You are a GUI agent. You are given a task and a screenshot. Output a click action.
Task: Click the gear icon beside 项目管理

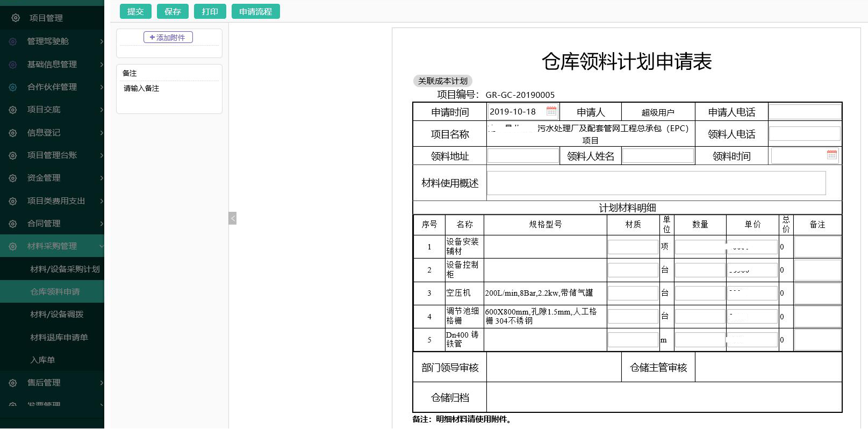point(16,18)
